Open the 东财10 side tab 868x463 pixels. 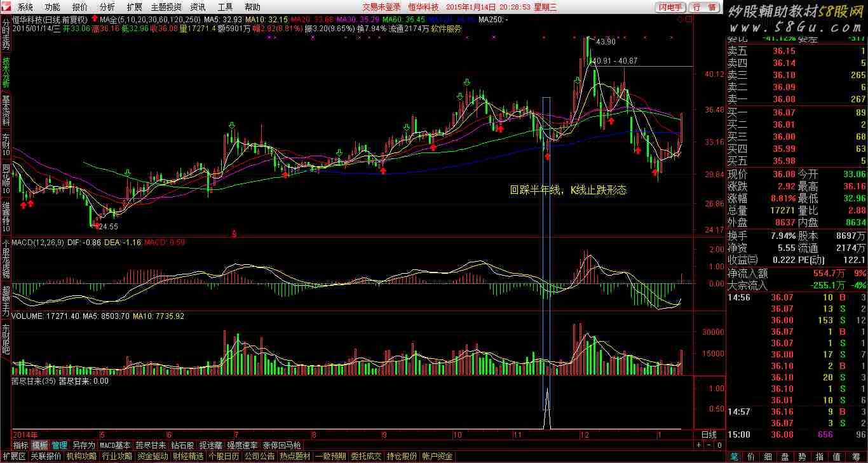[6, 144]
